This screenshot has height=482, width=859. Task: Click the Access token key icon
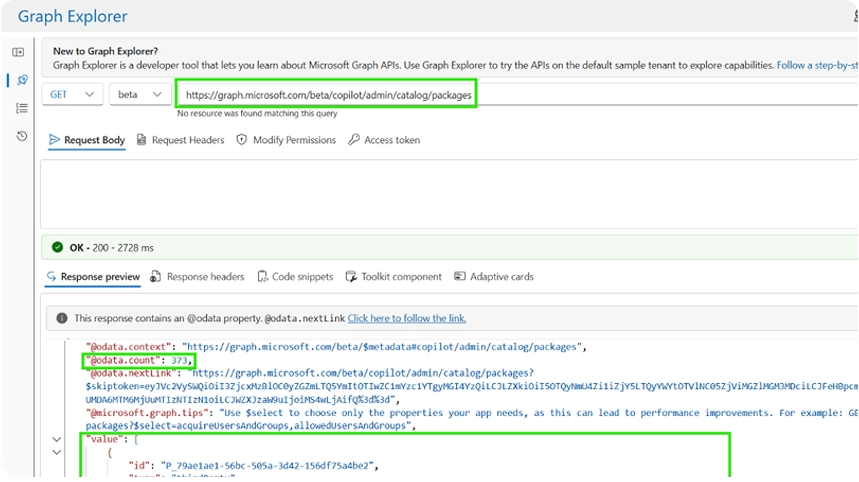354,140
